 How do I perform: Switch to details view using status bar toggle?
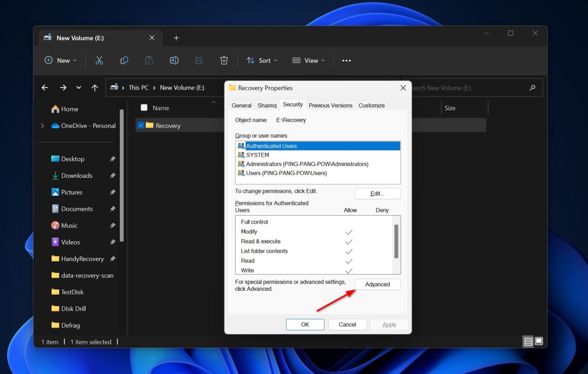coord(528,341)
